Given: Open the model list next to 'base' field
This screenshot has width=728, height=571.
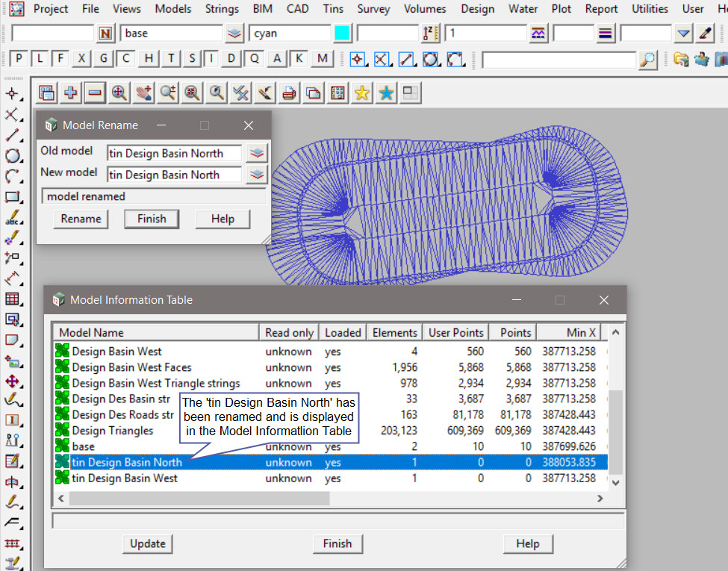Looking at the screenshot, I should [235, 33].
